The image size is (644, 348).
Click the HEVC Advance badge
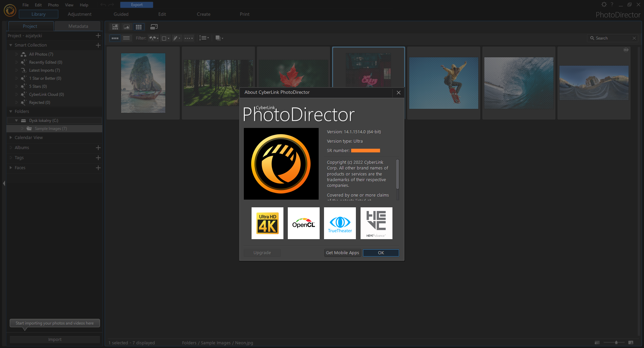tap(376, 223)
